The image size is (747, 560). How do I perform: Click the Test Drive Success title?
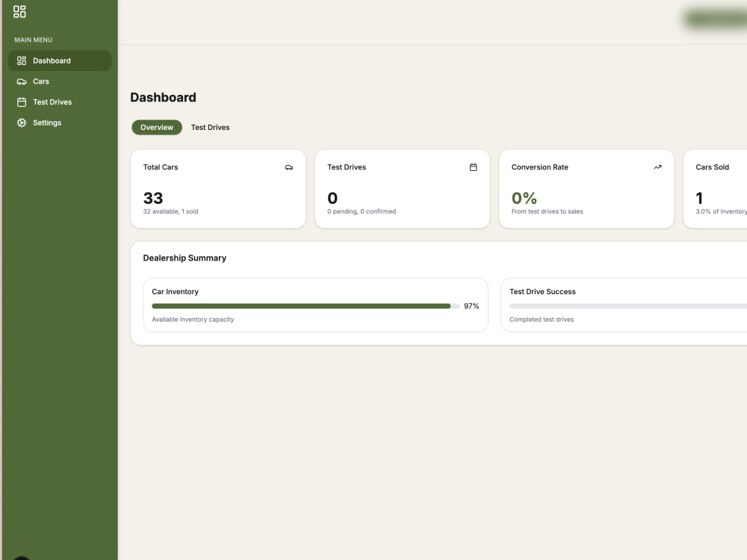click(x=542, y=291)
